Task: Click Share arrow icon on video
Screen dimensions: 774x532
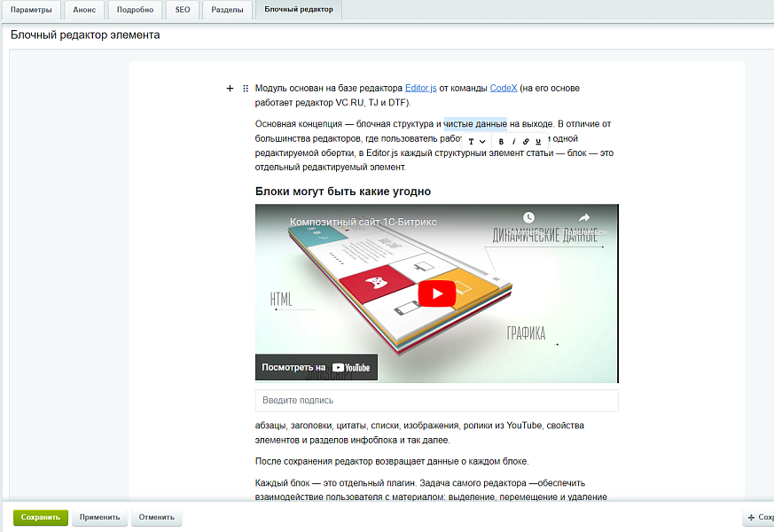Action: [x=584, y=217]
